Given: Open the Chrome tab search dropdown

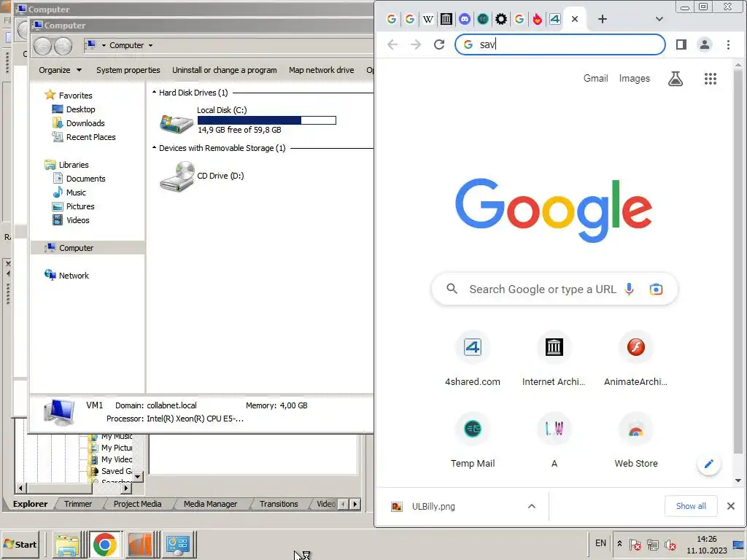Looking at the screenshot, I should [659, 19].
